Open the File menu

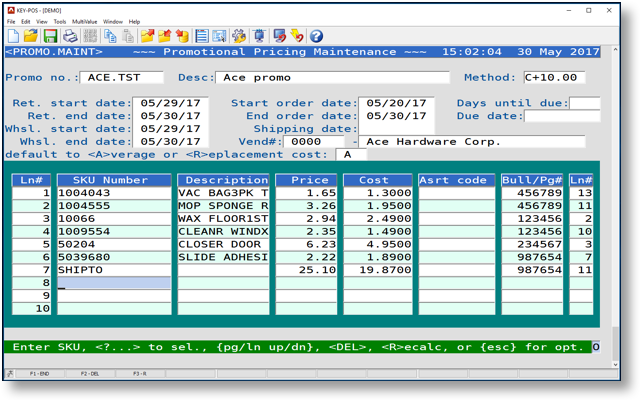[12, 21]
